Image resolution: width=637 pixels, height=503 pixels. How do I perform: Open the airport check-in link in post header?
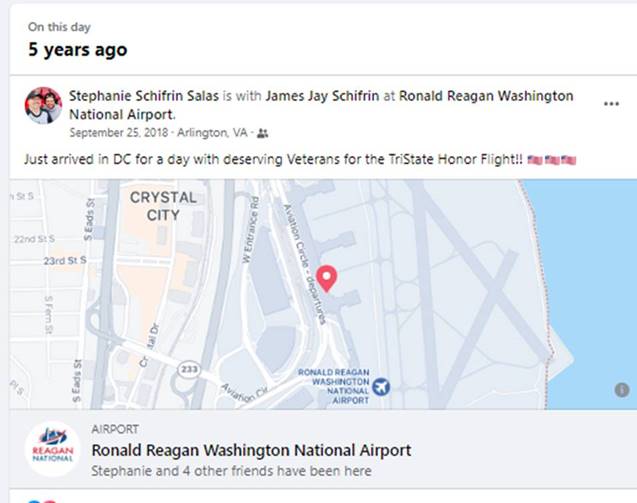point(486,96)
